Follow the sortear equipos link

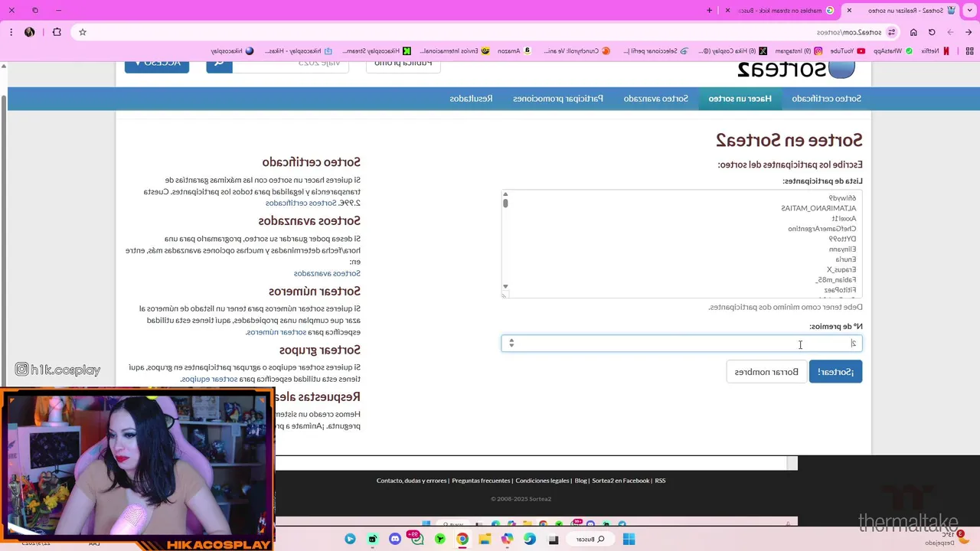click(x=208, y=379)
